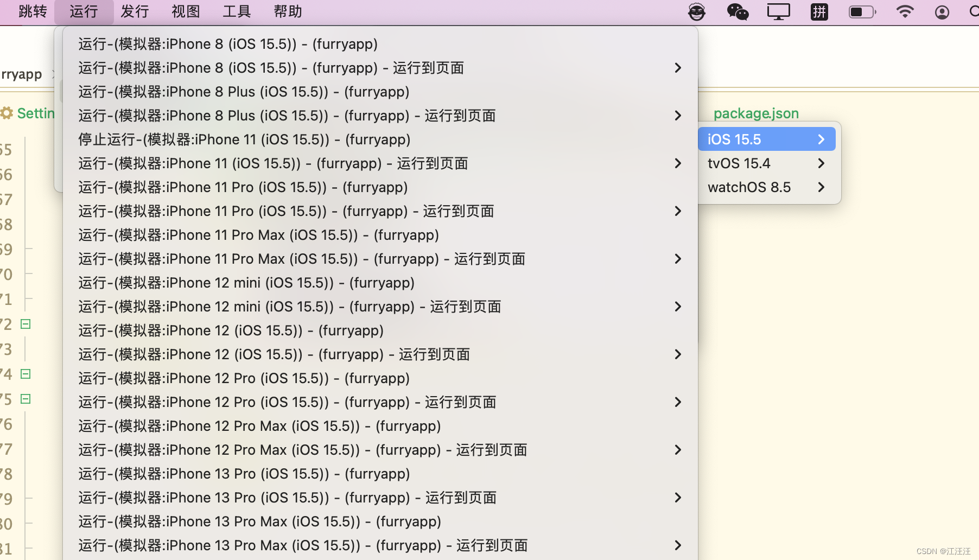Run on iPhone 13 Pro Max simulator
The image size is (979, 560).
point(380,521)
